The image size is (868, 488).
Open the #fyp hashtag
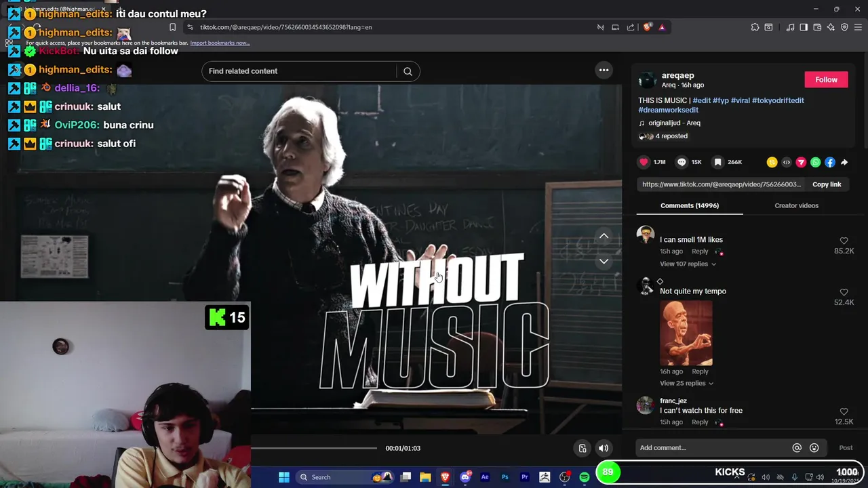tap(720, 100)
